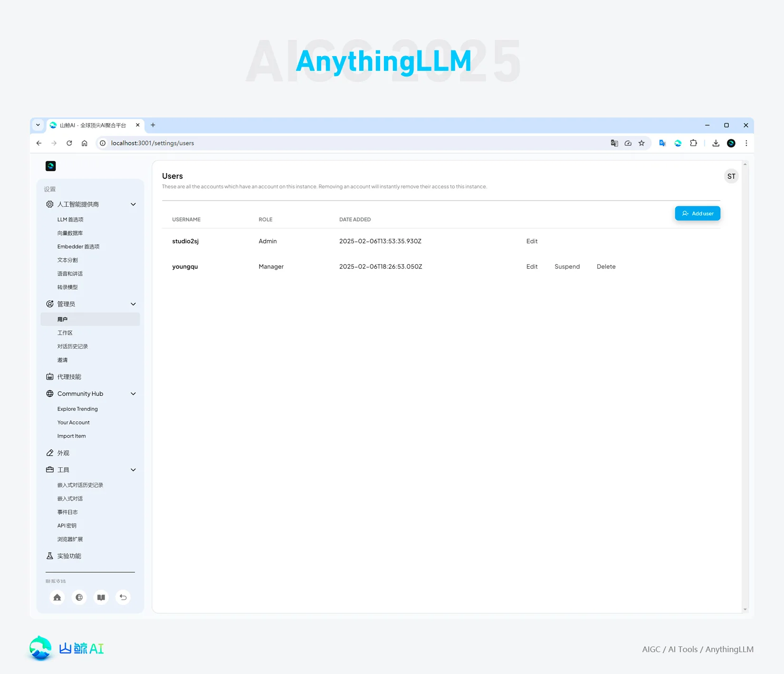Click the browser profile avatar
The height and width of the screenshot is (674, 784).
731,143
